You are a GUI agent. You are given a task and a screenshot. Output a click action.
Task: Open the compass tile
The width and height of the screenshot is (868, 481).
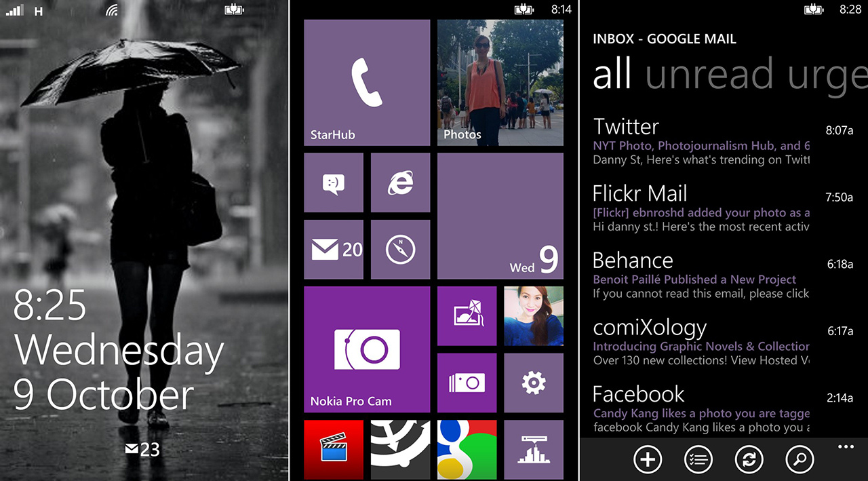[401, 250]
